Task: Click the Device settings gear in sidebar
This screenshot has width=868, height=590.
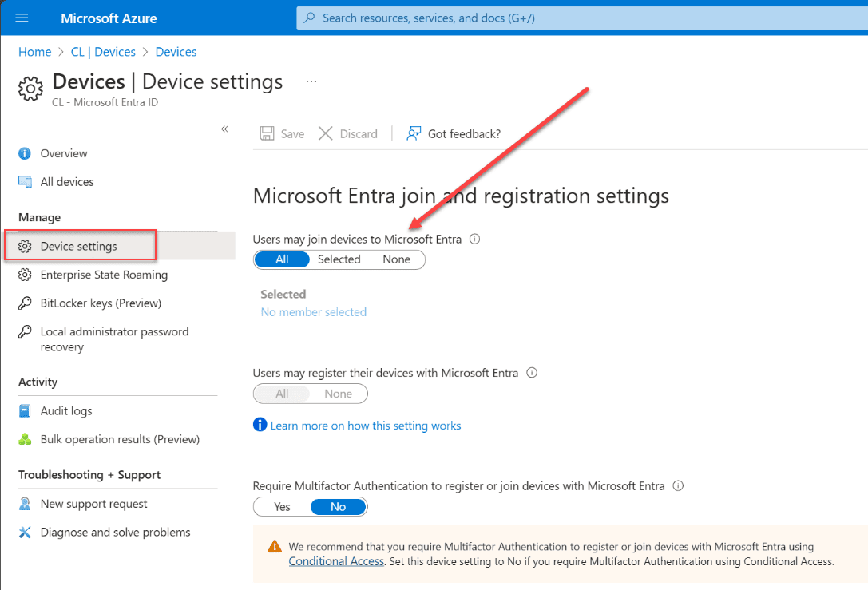Action: click(x=25, y=246)
